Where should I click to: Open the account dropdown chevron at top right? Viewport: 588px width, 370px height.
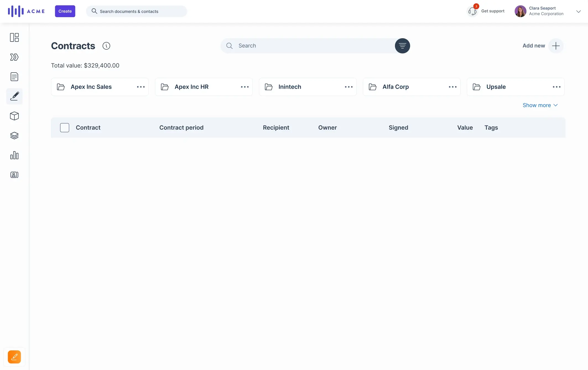(x=579, y=11)
